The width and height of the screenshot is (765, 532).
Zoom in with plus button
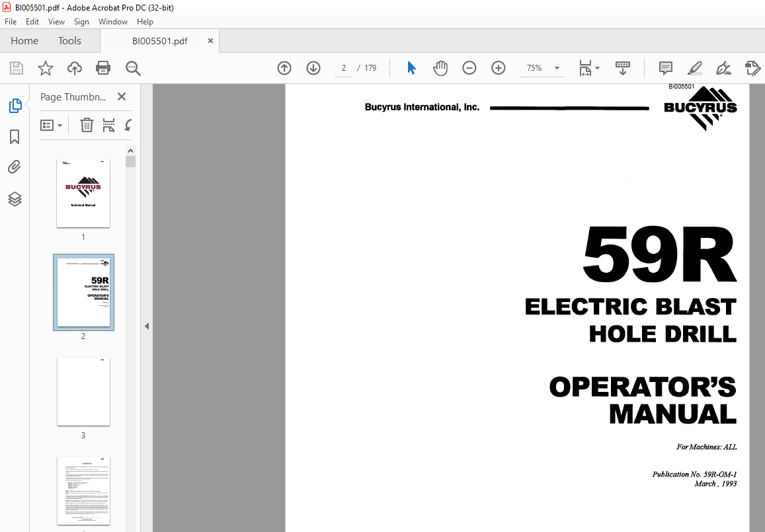click(498, 68)
